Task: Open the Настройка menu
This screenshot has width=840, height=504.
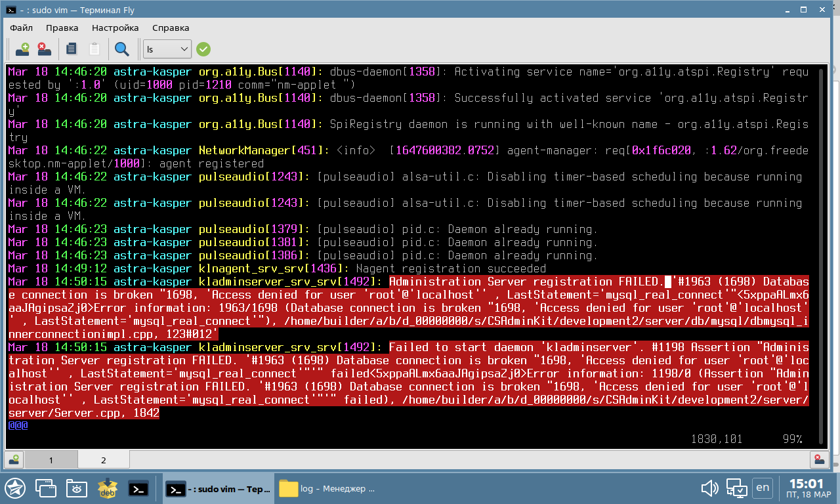Action: (x=115, y=28)
